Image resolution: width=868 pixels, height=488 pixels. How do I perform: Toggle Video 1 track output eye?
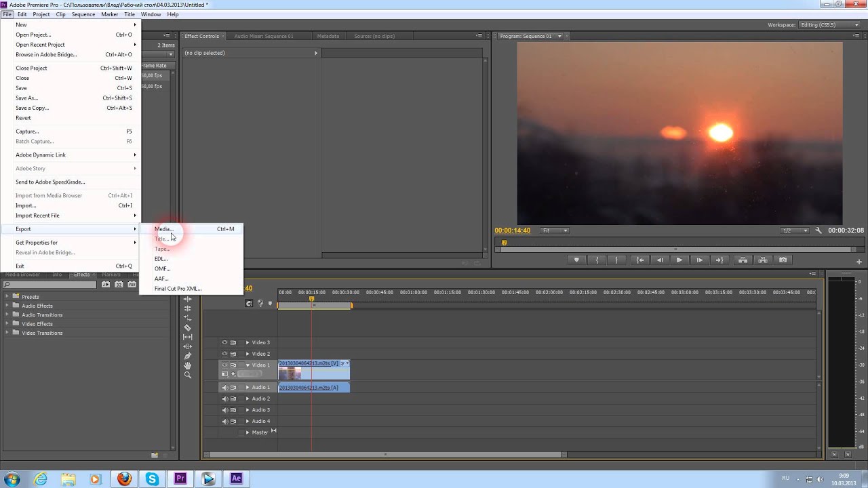pyautogui.click(x=224, y=365)
